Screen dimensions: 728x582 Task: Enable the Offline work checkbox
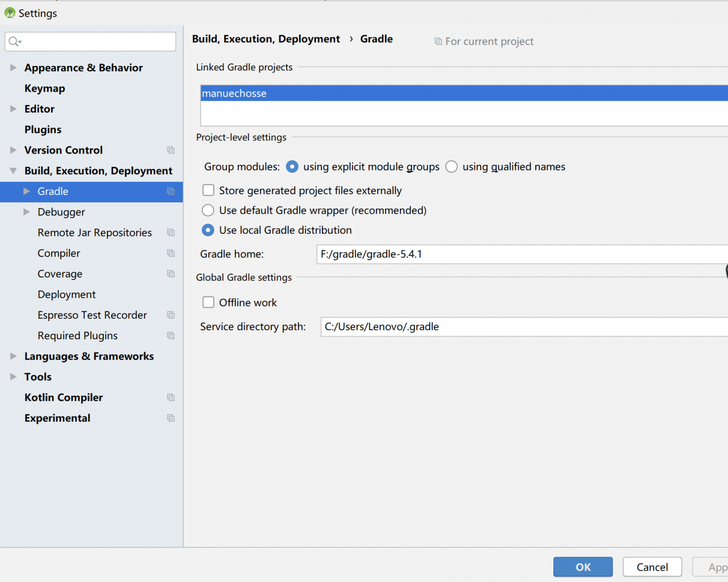pos(209,302)
